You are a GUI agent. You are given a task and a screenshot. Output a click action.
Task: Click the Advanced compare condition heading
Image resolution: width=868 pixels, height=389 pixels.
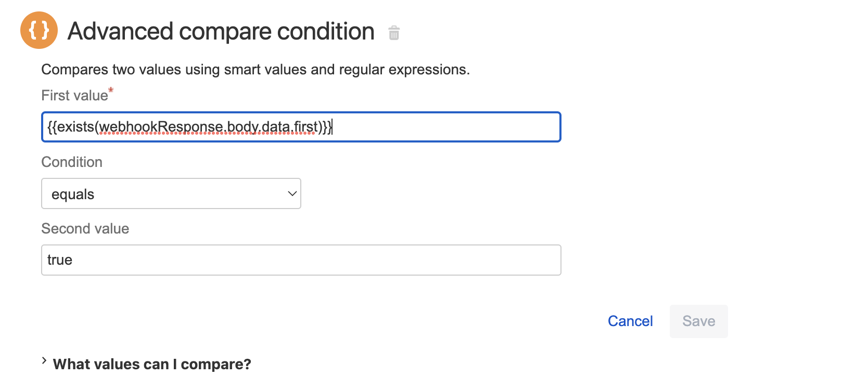click(221, 31)
